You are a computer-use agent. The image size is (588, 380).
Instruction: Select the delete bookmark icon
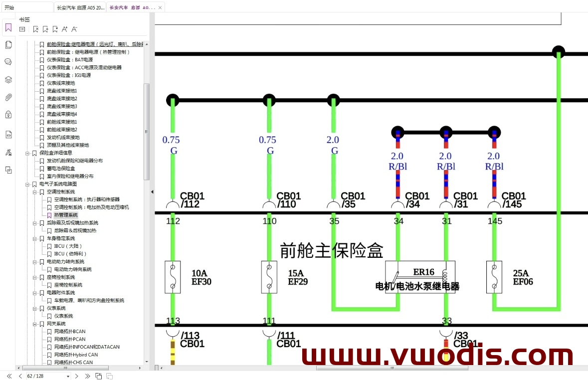tap(36, 29)
